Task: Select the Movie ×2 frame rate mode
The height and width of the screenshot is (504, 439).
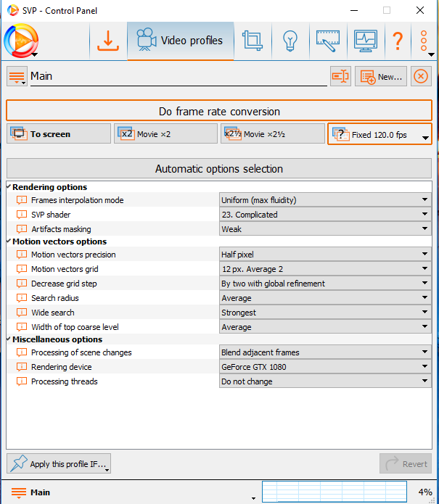Action: pyautogui.click(x=165, y=134)
